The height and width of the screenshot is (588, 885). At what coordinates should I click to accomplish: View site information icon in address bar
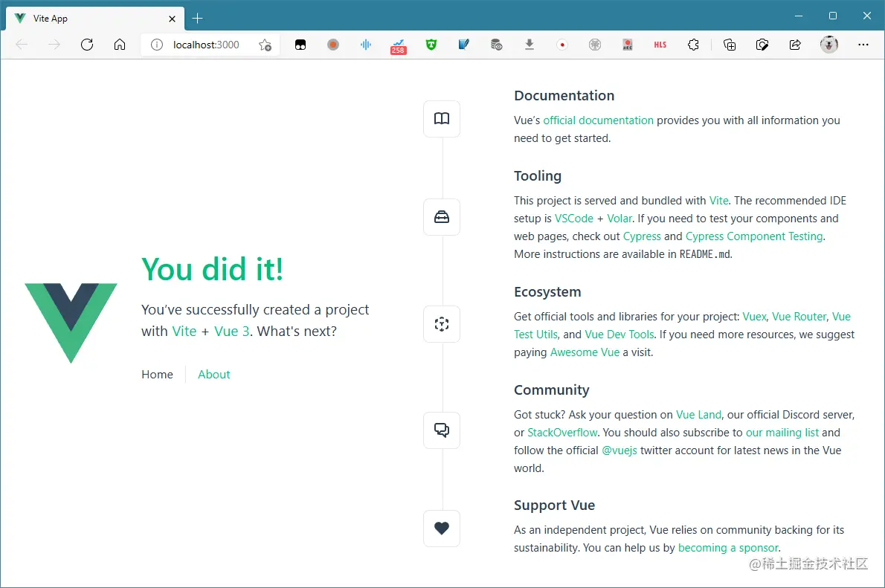pos(157,45)
